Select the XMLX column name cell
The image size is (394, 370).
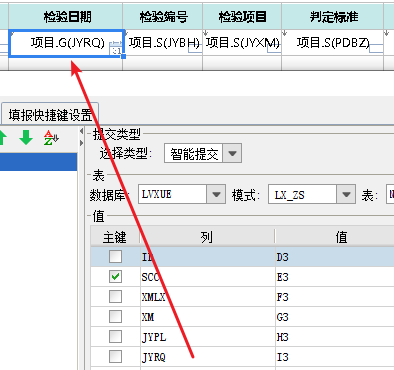pyautogui.click(x=208, y=297)
